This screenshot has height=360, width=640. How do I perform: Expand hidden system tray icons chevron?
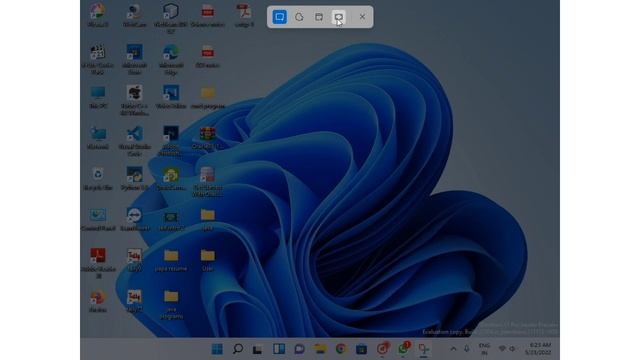pos(453,349)
